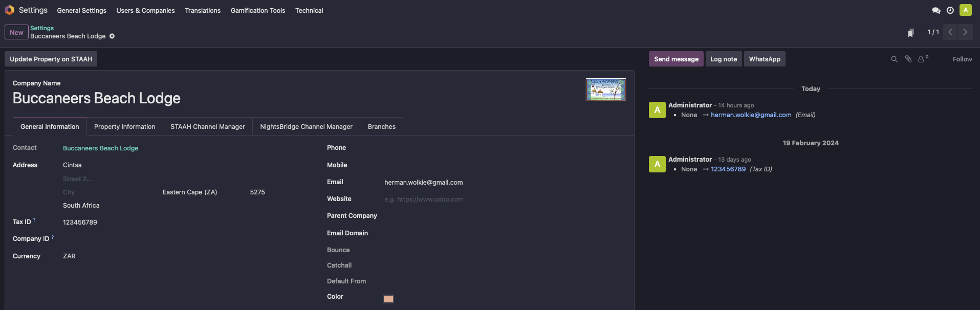Viewport: 980px width, 310px height.
Task: Open the Currency dropdown showing ZAR
Action: [x=189, y=256]
